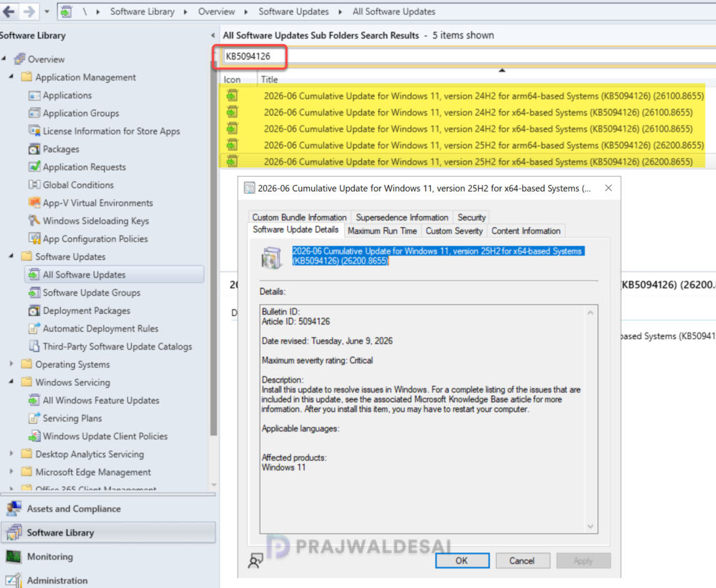The image size is (716, 588).
Task: Click the feedback icon in the dialog
Action: (255, 561)
